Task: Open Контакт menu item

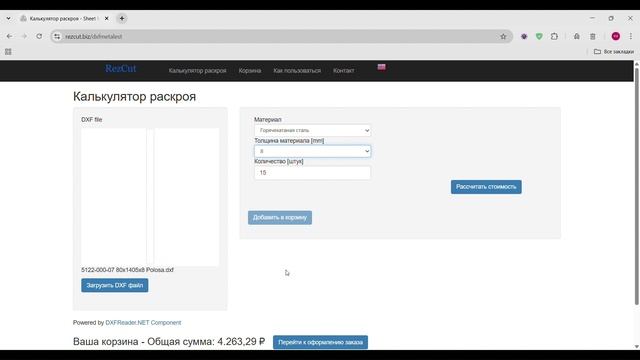Action: [x=344, y=71]
